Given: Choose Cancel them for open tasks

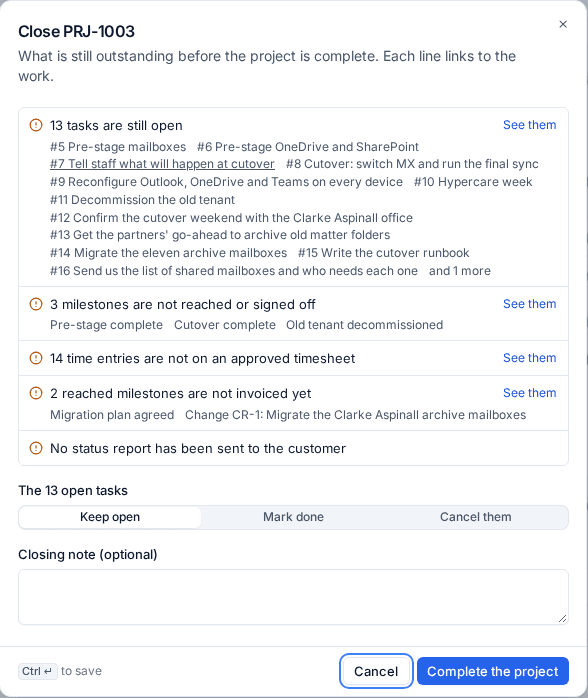Looking at the screenshot, I should pyautogui.click(x=475, y=517).
